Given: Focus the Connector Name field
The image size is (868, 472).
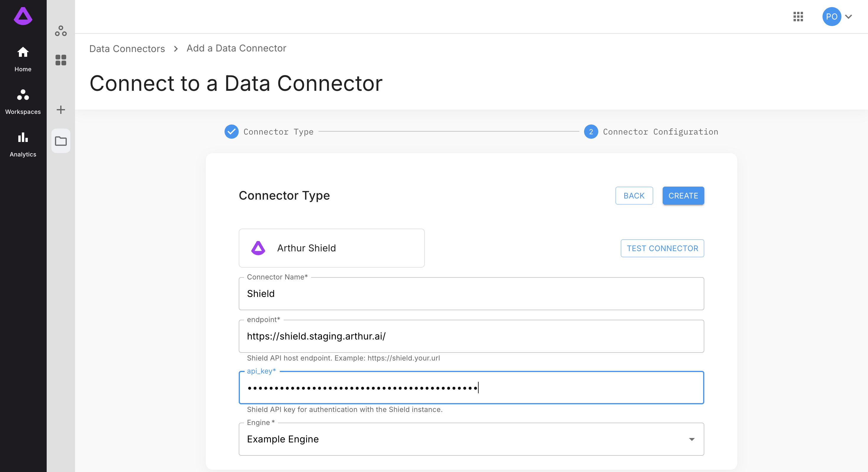Looking at the screenshot, I should coord(471,294).
